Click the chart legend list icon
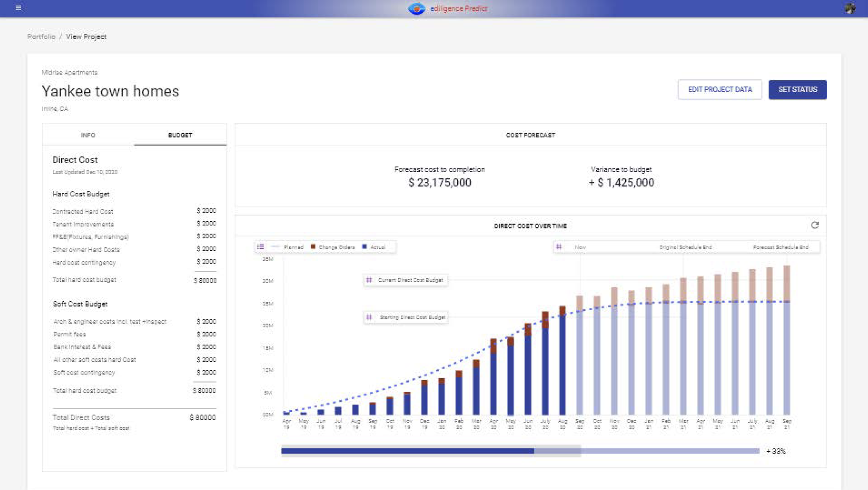The height and width of the screenshot is (490, 868). (x=260, y=247)
